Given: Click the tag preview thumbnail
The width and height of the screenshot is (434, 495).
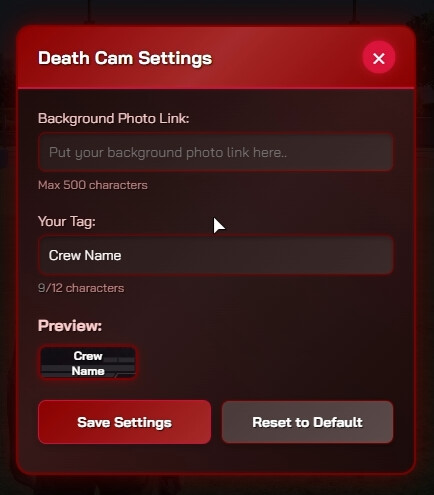Looking at the screenshot, I should 88,363.
